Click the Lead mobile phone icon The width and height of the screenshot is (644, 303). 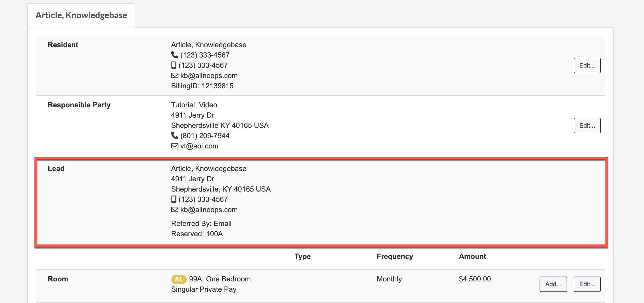pos(174,199)
